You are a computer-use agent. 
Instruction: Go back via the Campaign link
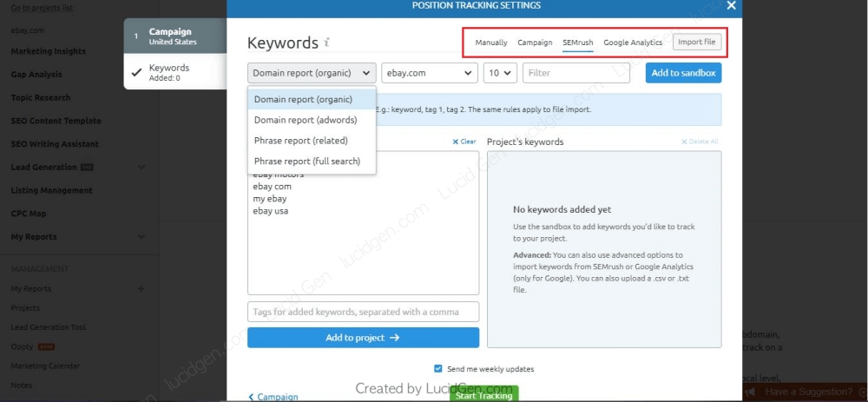coord(273,397)
